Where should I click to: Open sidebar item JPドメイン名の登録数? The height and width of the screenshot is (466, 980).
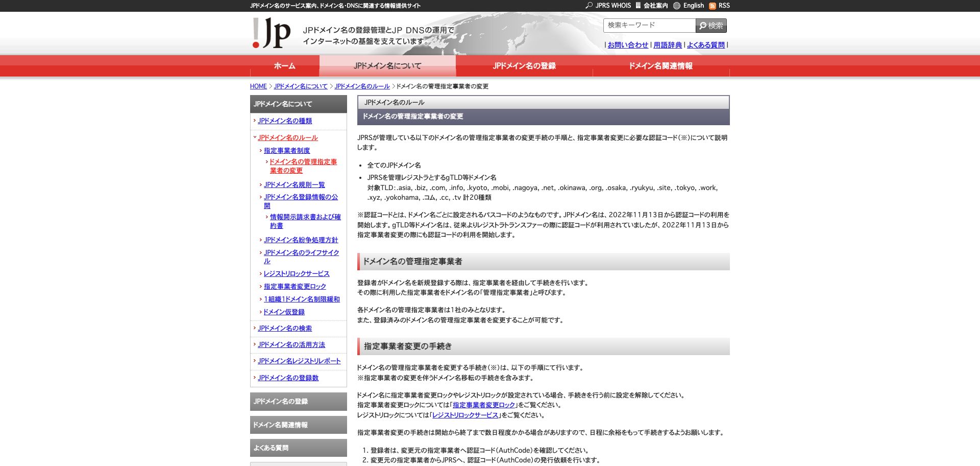tap(288, 378)
